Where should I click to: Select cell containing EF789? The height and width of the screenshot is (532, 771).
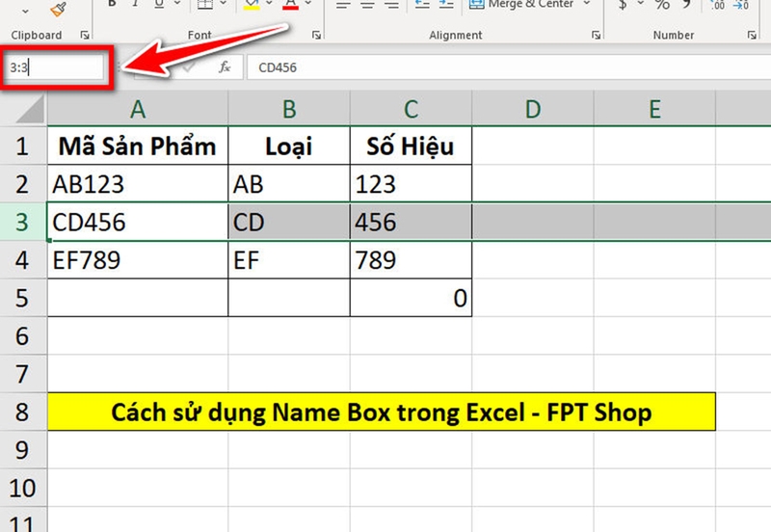(x=138, y=259)
